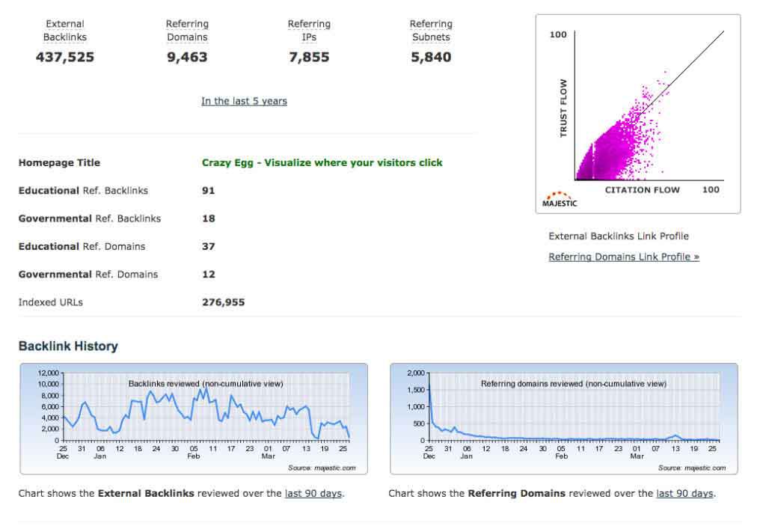This screenshot has height=532, width=766.
Task: Click the Backlink History heading
Action: click(68, 346)
